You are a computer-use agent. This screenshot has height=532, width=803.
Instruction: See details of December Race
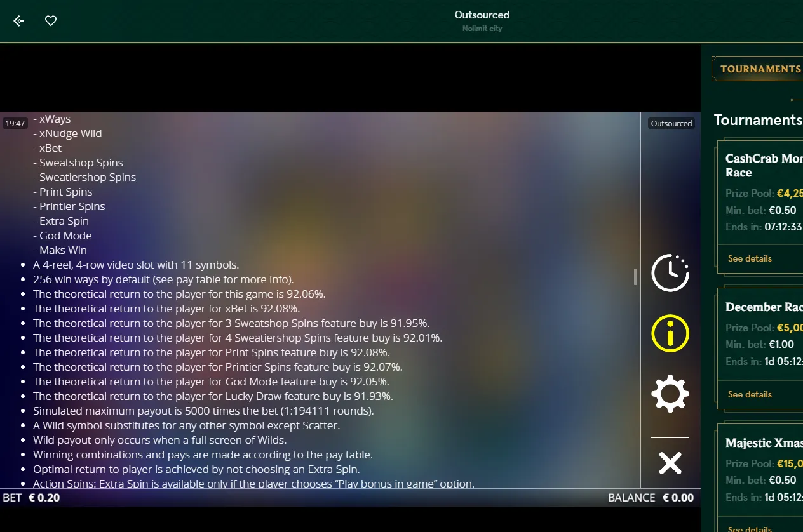(750, 394)
